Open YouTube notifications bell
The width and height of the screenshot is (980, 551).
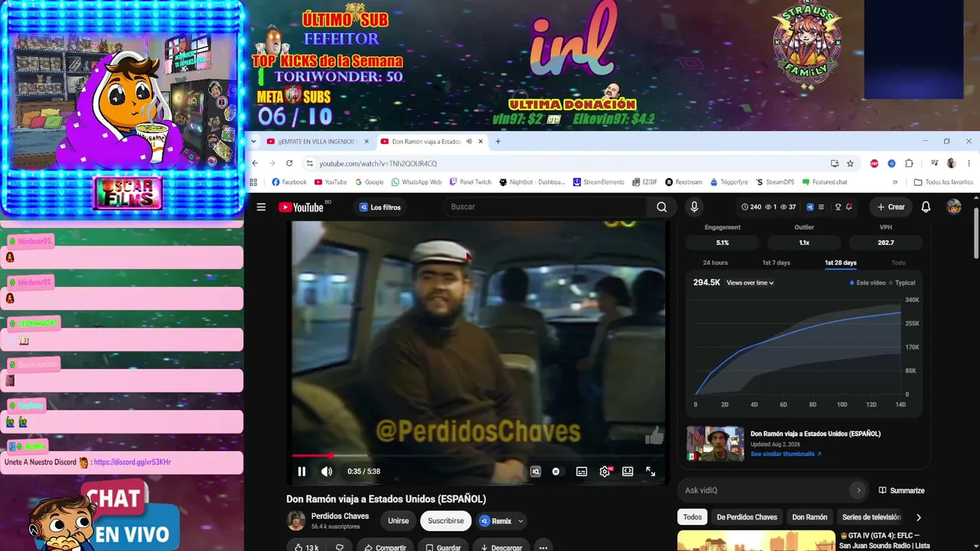coord(926,207)
